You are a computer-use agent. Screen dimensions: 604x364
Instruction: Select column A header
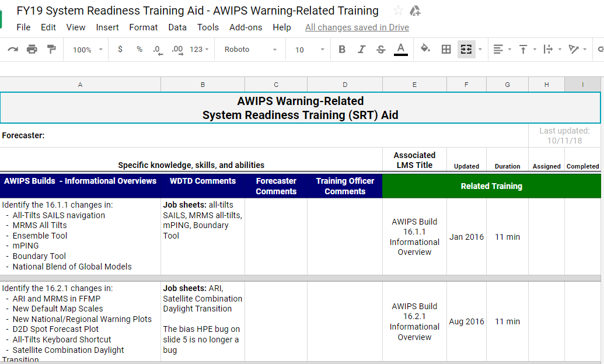[x=80, y=85]
